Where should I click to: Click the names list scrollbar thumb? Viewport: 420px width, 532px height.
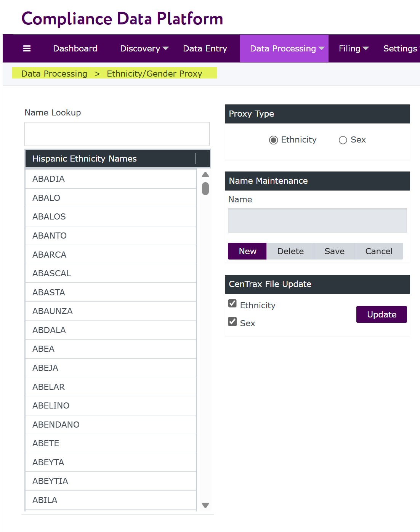click(205, 189)
